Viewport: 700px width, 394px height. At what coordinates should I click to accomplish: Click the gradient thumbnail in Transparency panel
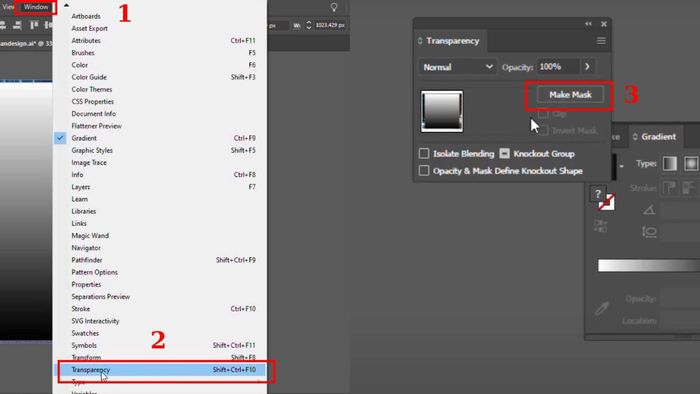442,112
